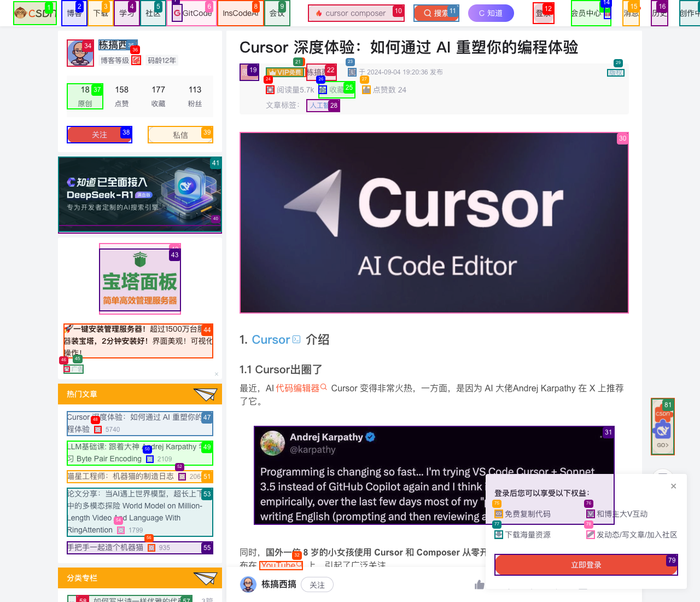Click the red 搜索 search button
This screenshot has height=602, width=700.
[436, 13]
